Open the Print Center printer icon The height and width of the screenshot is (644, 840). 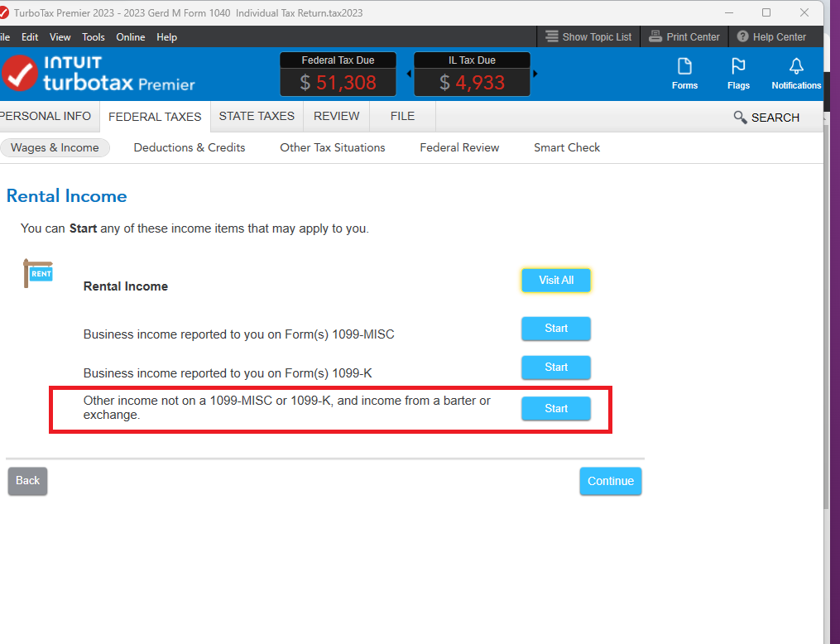[x=655, y=36]
